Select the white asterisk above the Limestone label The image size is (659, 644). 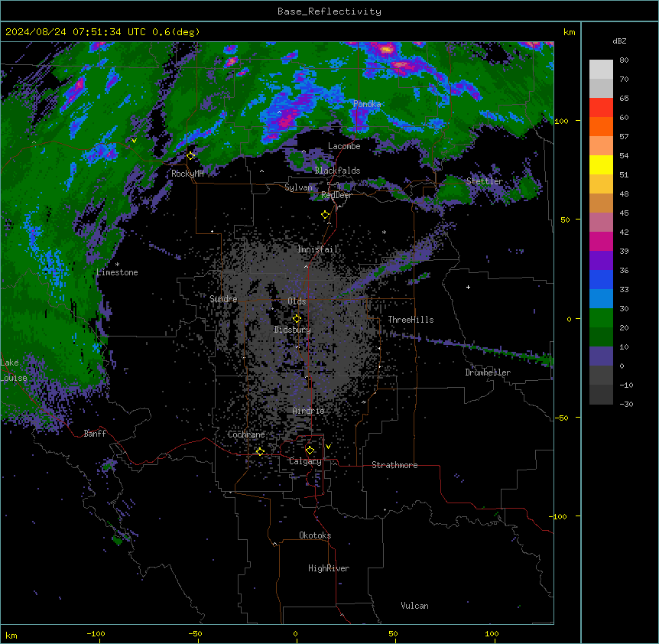[117, 265]
